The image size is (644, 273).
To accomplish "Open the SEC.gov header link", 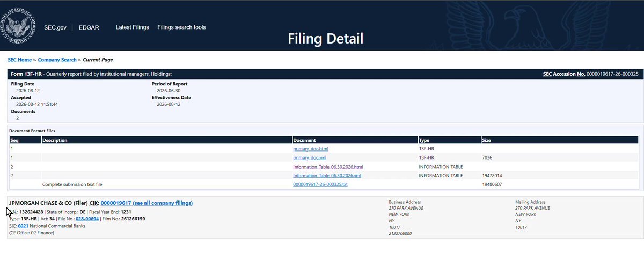I will pyautogui.click(x=55, y=27).
